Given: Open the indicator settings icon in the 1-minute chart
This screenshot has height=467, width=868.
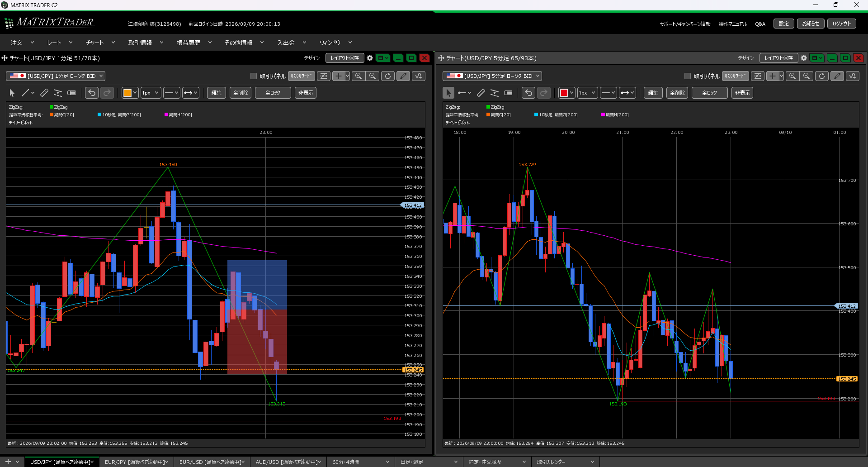Looking at the screenshot, I should tap(419, 76).
